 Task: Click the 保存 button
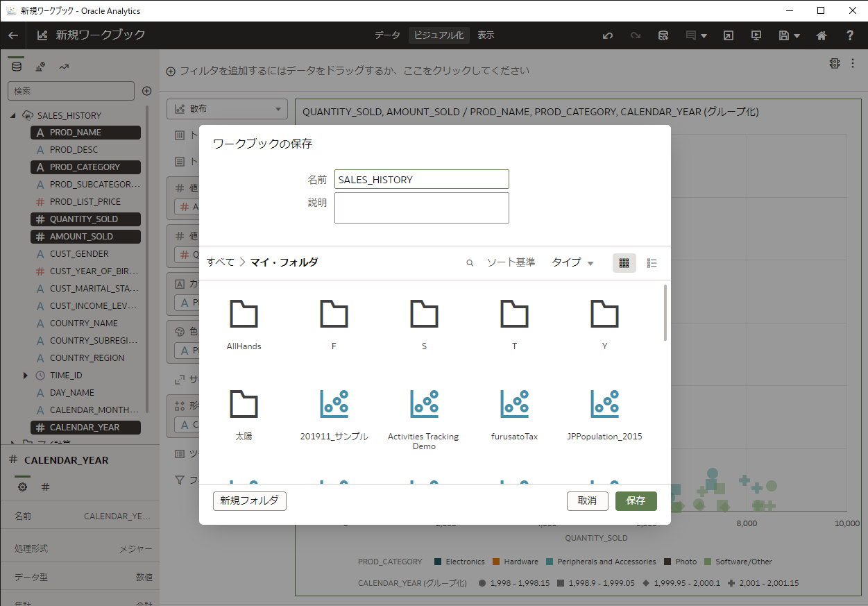click(x=636, y=500)
